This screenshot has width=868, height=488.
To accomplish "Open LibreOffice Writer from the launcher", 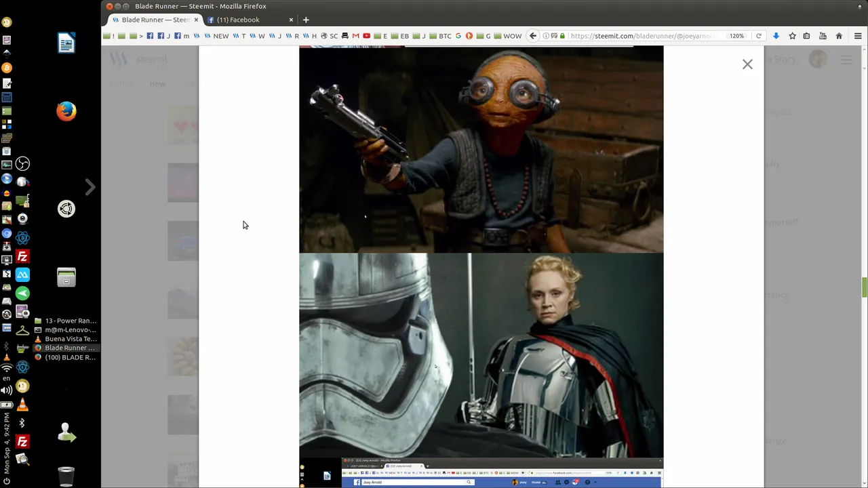I will coord(66,44).
